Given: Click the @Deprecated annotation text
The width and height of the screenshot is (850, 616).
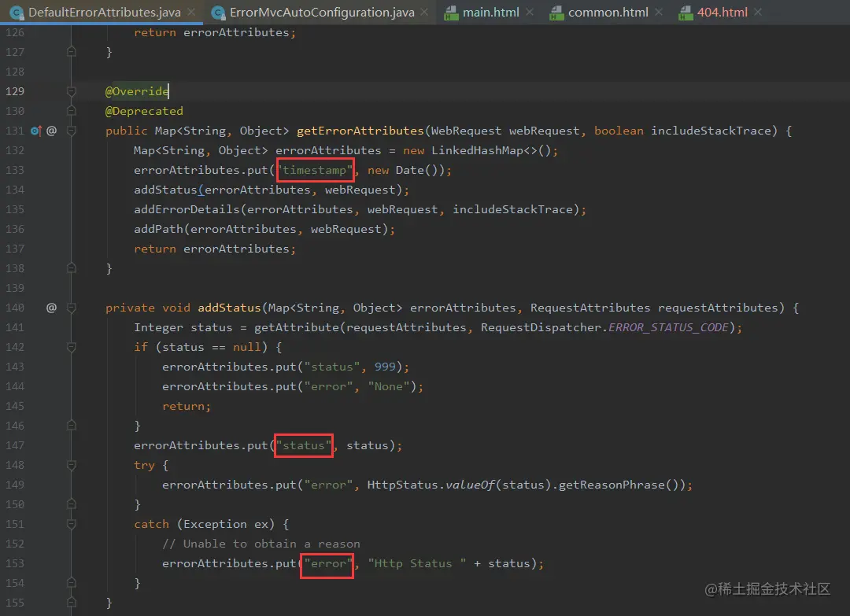Looking at the screenshot, I should (144, 111).
